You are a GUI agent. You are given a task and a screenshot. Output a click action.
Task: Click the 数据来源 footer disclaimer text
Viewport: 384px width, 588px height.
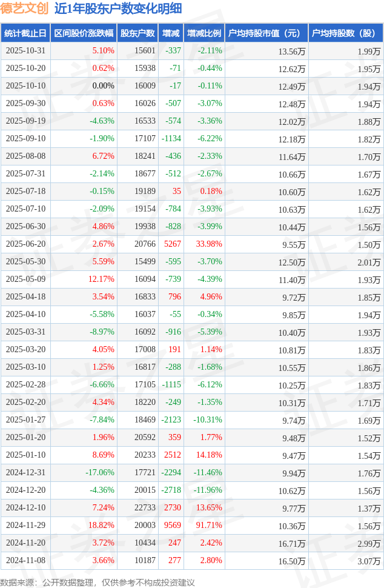pyautogui.click(x=98, y=582)
